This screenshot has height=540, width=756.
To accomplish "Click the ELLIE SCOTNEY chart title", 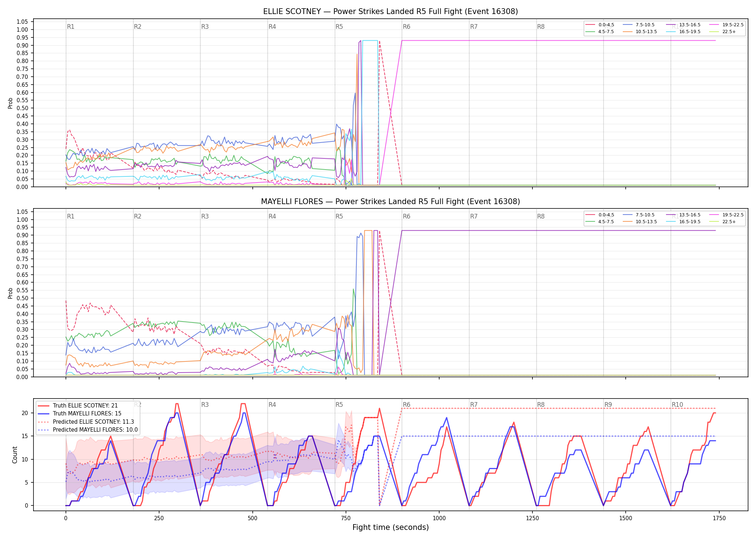I will click(x=391, y=12).
